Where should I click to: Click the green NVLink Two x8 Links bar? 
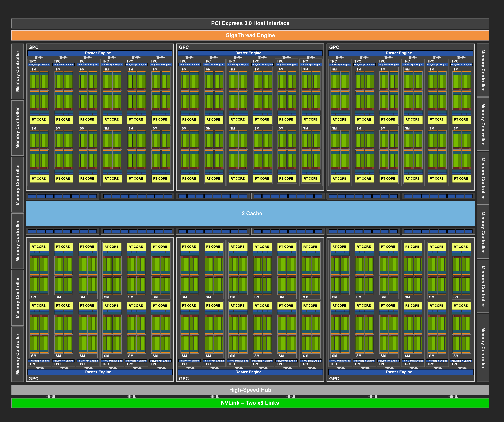(250, 403)
